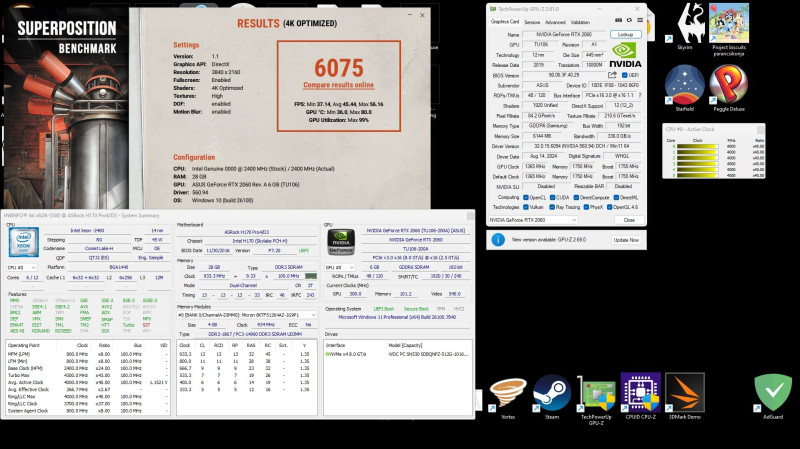Screen dimensions: 800x449
Task: Click GPU-Z refresh icon
Action: click(x=629, y=20)
